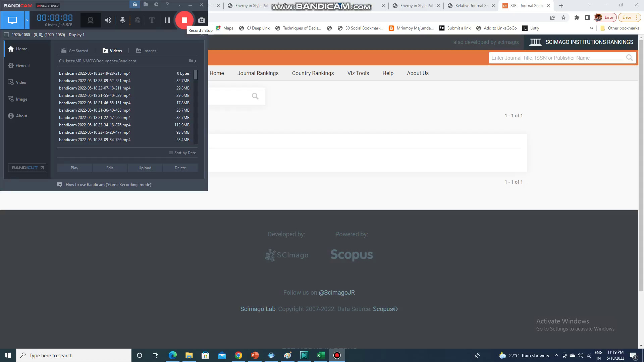Viewport: 644px width, 362px height.
Task: Click share page icon in address bar
Action: pos(553,17)
